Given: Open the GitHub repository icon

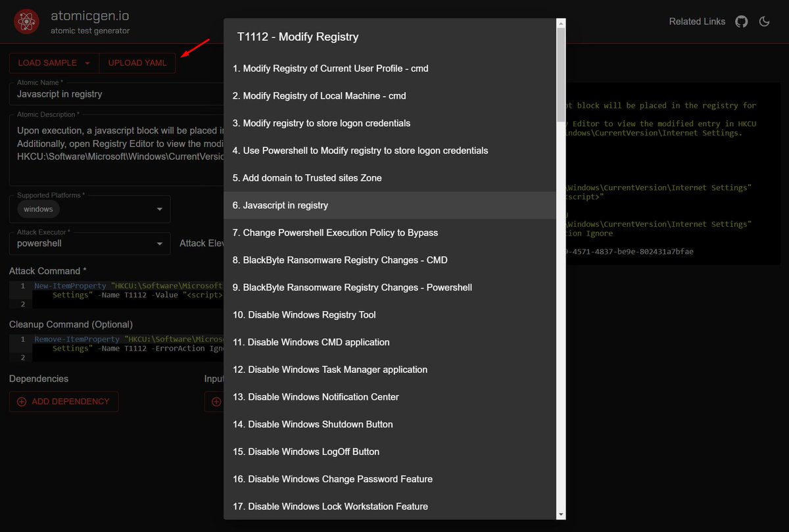Looking at the screenshot, I should coord(742,22).
